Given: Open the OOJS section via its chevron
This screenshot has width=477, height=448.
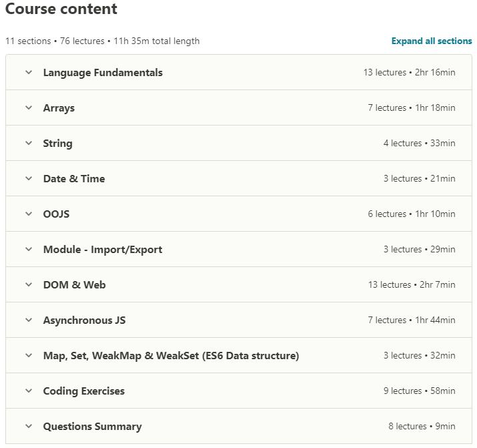Looking at the screenshot, I should (29, 214).
